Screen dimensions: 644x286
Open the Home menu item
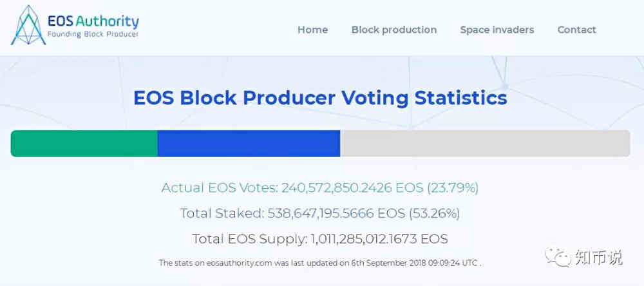(x=312, y=30)
